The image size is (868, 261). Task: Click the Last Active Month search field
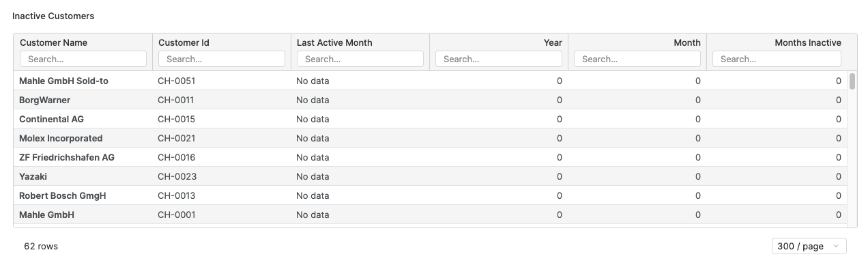coord(360,59)
